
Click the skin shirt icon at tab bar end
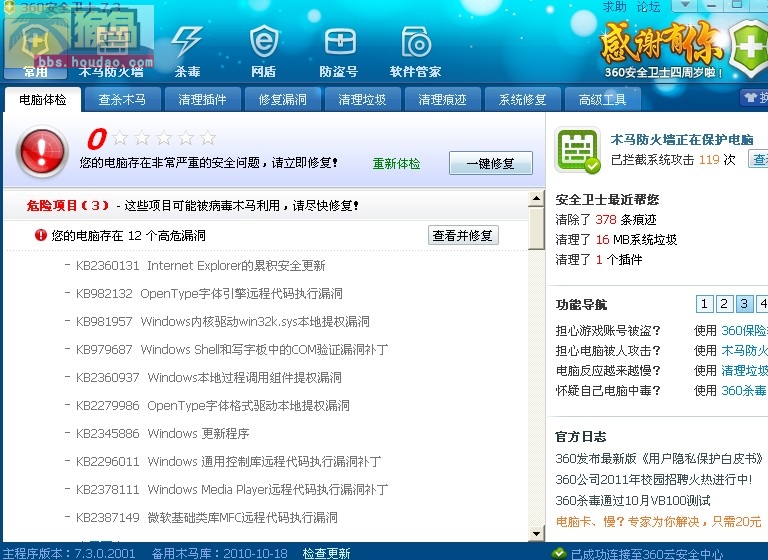click(x=751, y=97)
